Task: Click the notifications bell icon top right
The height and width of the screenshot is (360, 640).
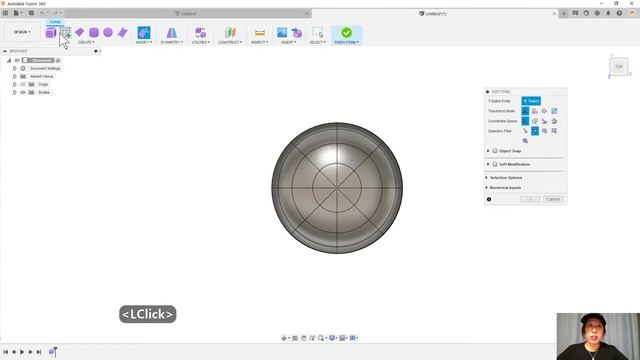Action: [x=608, y=13]
